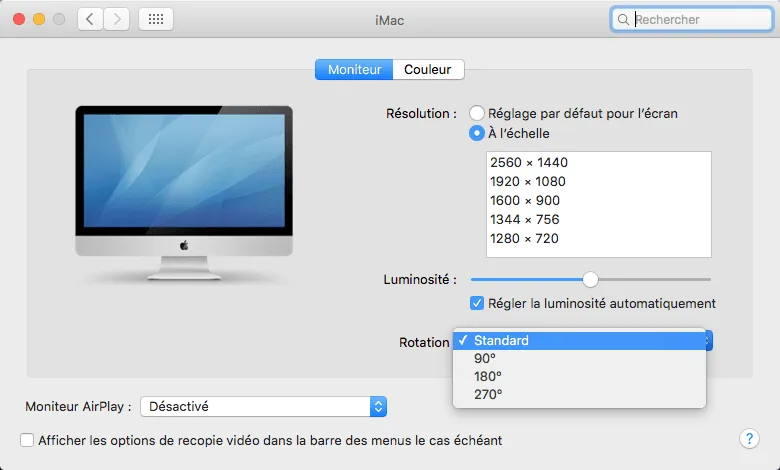Show all preferences grid button

tap(156, 19)
